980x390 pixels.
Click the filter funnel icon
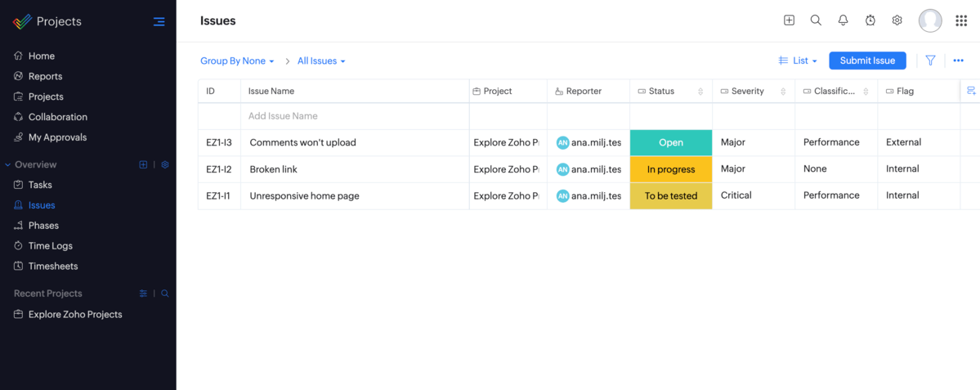pyautogui.click(x=930, y=60)
